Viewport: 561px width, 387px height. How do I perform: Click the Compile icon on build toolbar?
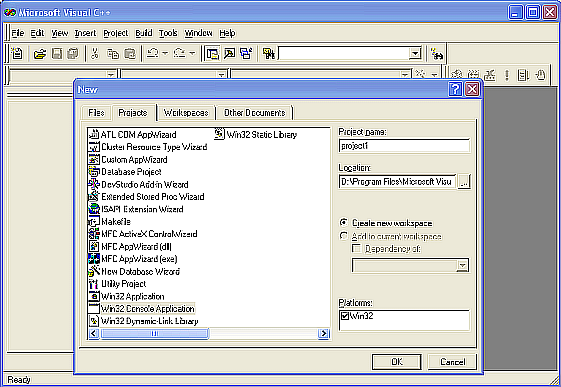point(456,75)
